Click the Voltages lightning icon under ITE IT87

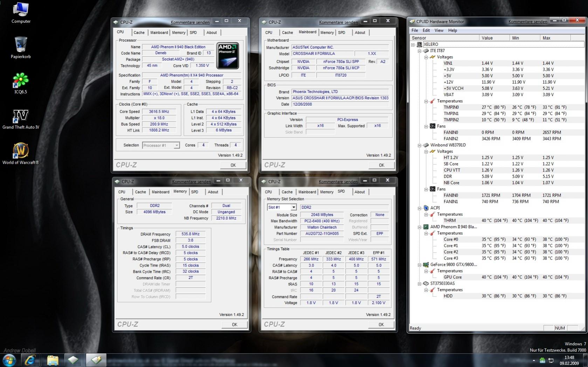pyautogui.click(x=433, y=57)
